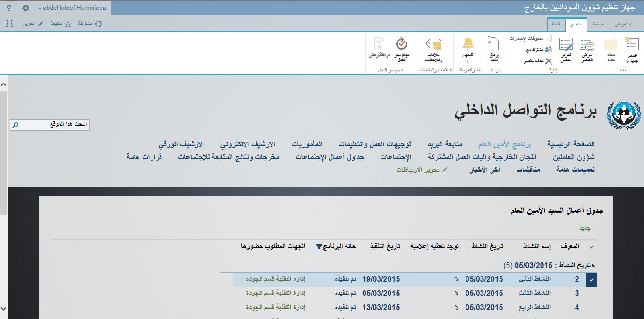This screenshot has height=319, width=644.
Task: Toggle focus-on-content fullscreen icon
Action: (9, 24)
